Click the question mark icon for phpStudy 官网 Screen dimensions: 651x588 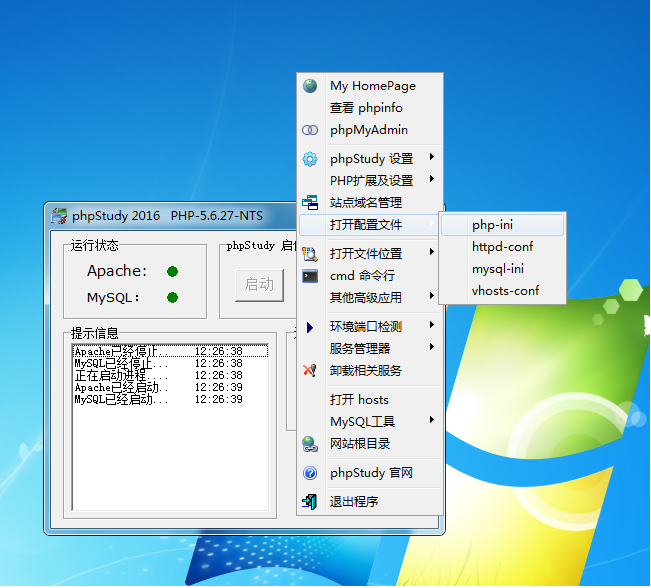click(x=310, y=473)
